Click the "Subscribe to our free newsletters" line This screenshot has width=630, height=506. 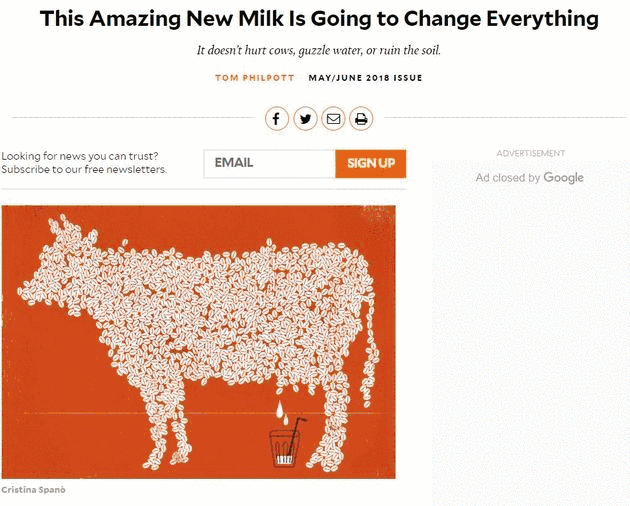(x=84, y=169)
